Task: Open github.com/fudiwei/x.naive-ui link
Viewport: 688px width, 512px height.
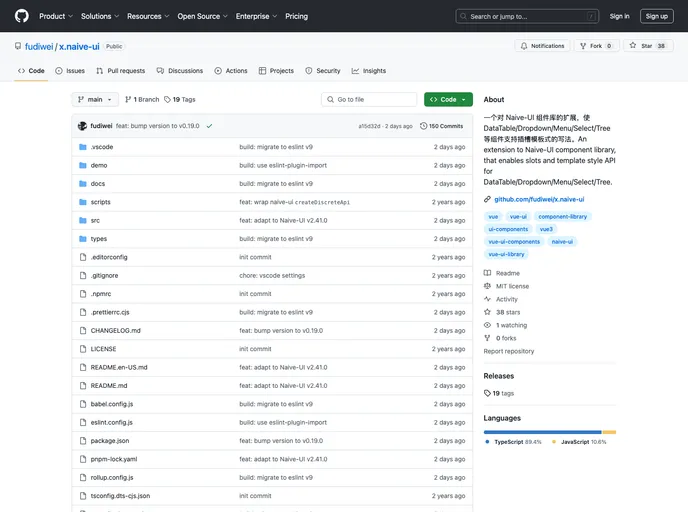Action: [539, 199]
